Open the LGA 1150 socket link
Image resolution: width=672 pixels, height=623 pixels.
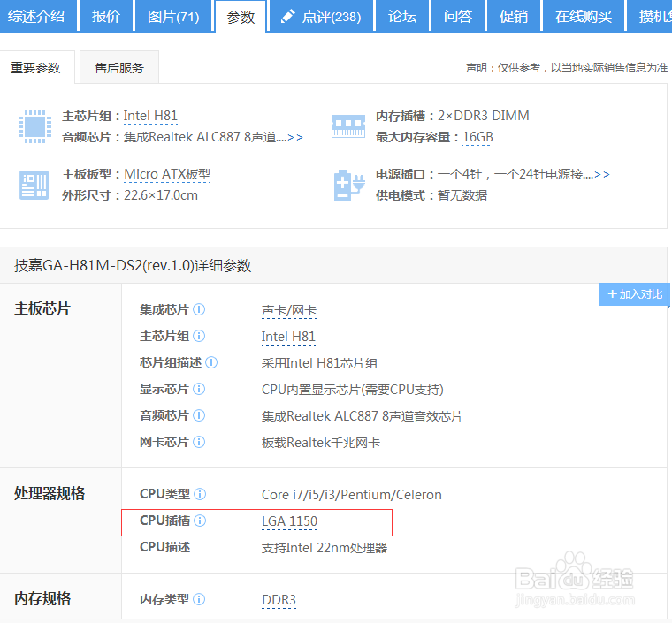pos(289,521)
